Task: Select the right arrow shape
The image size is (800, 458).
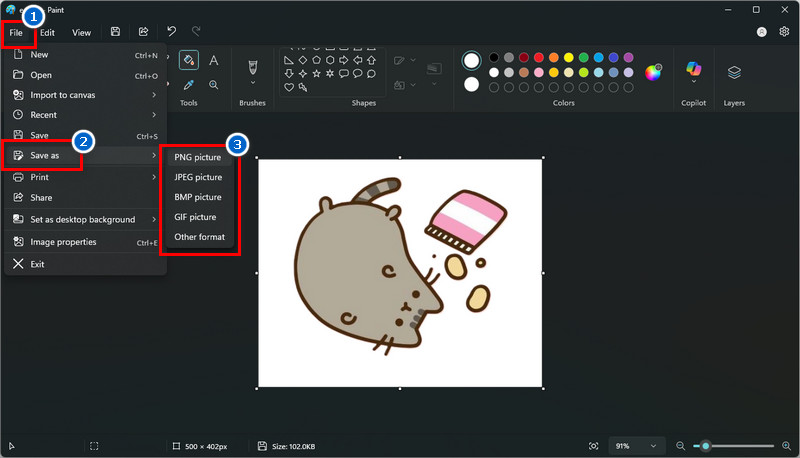Action: [344, 60]
